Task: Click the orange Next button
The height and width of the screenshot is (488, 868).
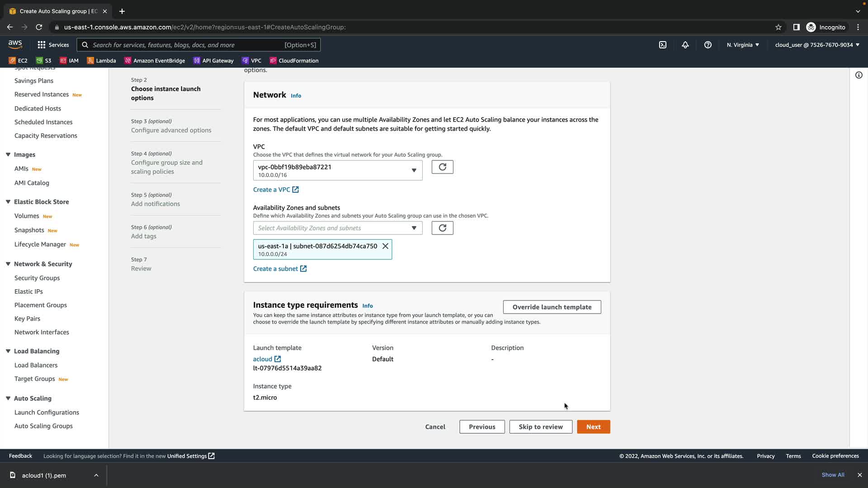Action: tap(593, 427)
